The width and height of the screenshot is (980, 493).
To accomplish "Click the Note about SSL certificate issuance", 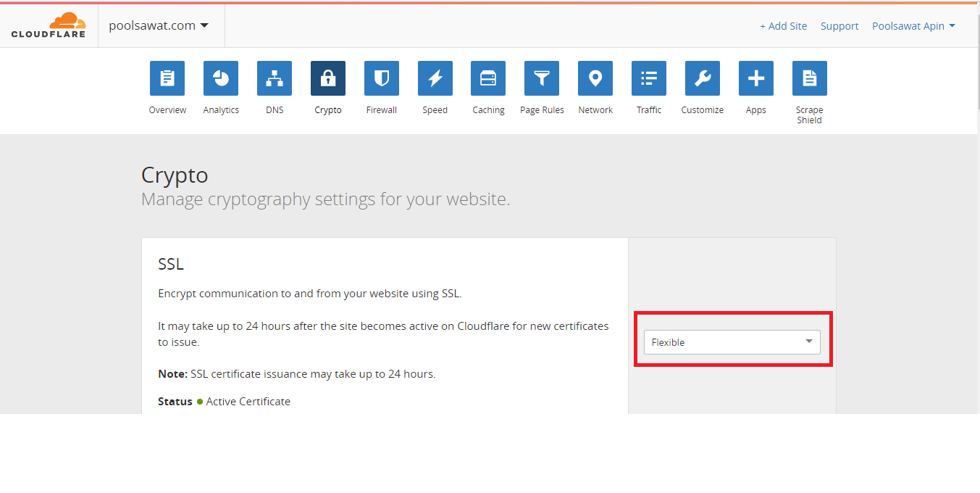I will coord(297,374).
